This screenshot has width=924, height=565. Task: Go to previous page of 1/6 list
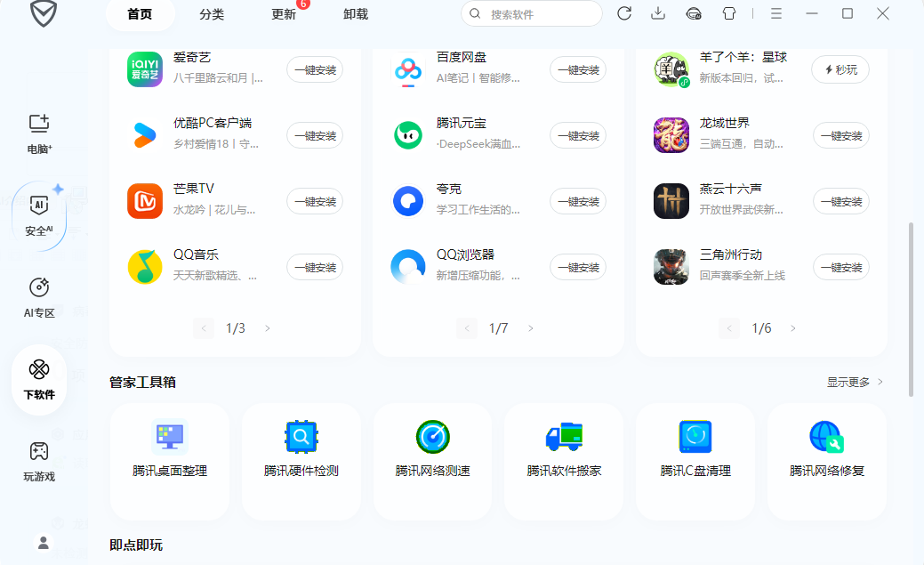[x=729, y=328]
